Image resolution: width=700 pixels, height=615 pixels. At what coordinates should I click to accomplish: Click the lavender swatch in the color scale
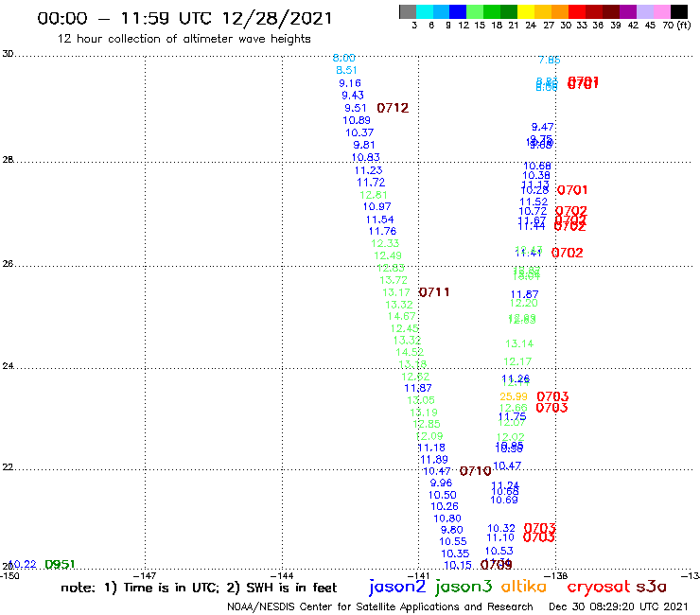[645, 11]
